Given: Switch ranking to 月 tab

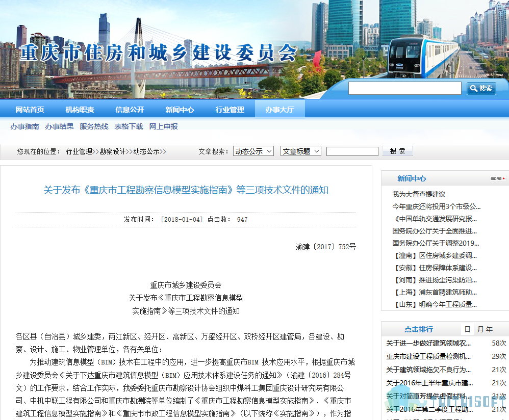Looking at the screenshot, I should point(480,329).
